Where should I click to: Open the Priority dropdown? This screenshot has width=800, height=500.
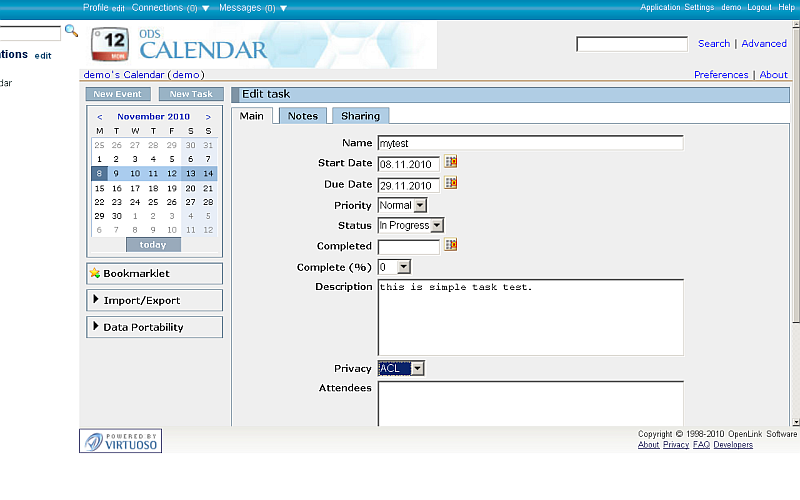[402, 205]
